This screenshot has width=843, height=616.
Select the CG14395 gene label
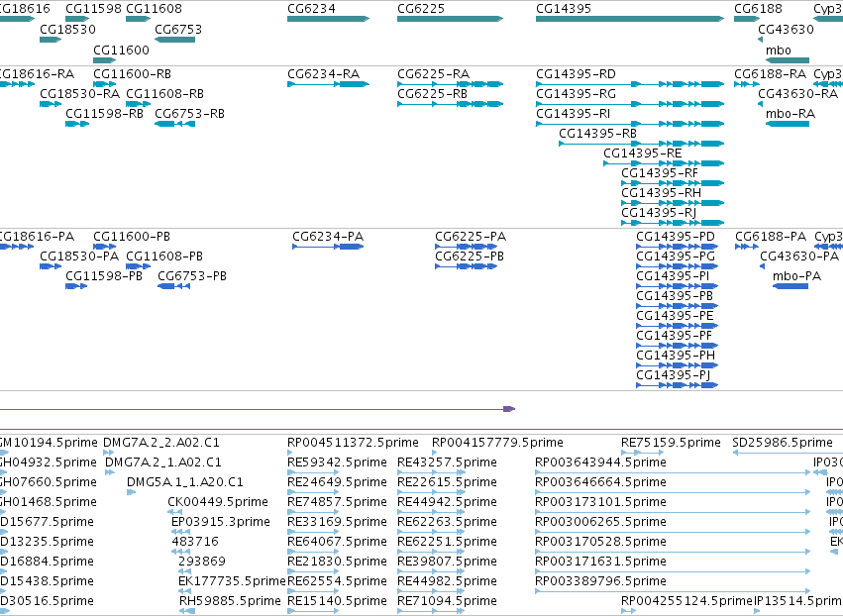click(x=564, y=9)
